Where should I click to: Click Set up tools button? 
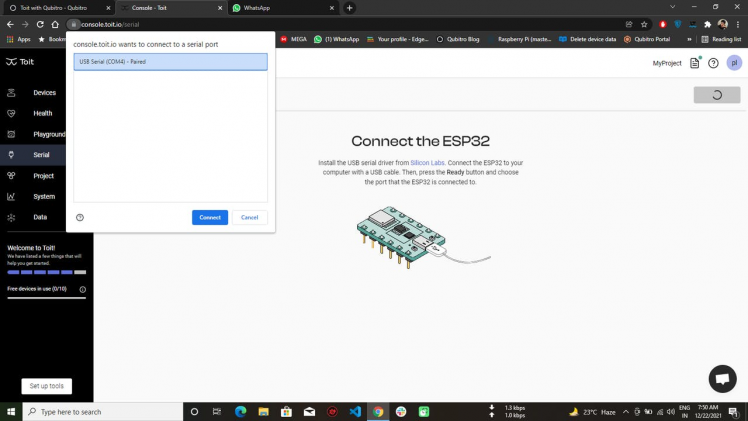47,386
